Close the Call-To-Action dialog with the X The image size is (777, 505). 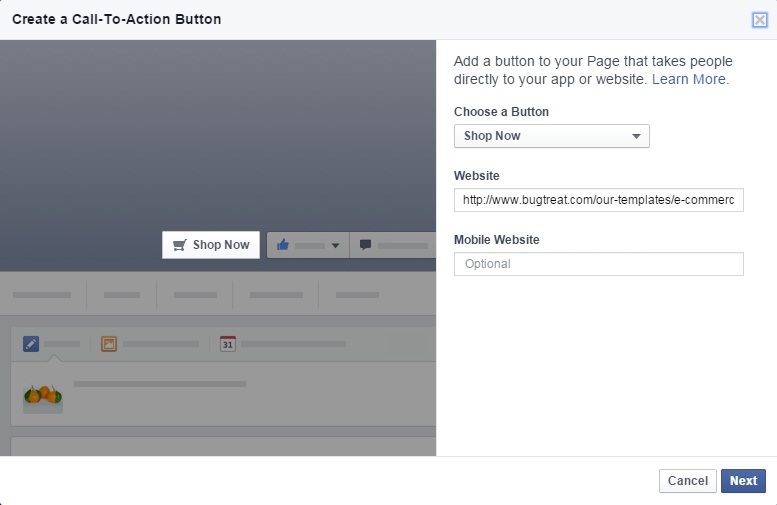[x=760, y=19]
